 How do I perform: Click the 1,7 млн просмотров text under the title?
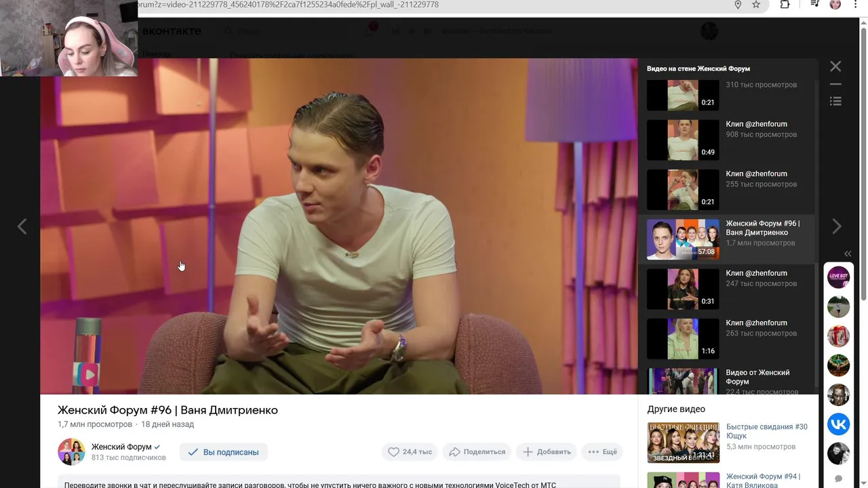tap(95, 424)
